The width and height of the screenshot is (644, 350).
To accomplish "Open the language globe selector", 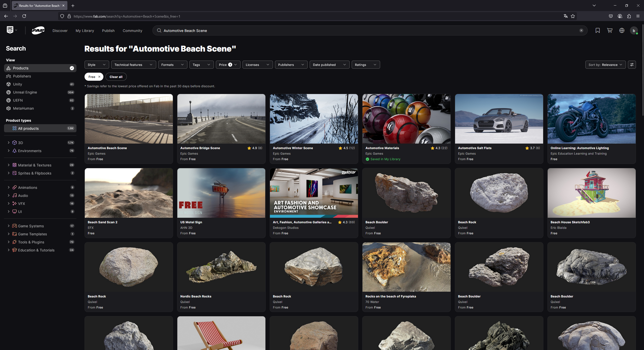I will pyautogui.click(x=622, y=30).
